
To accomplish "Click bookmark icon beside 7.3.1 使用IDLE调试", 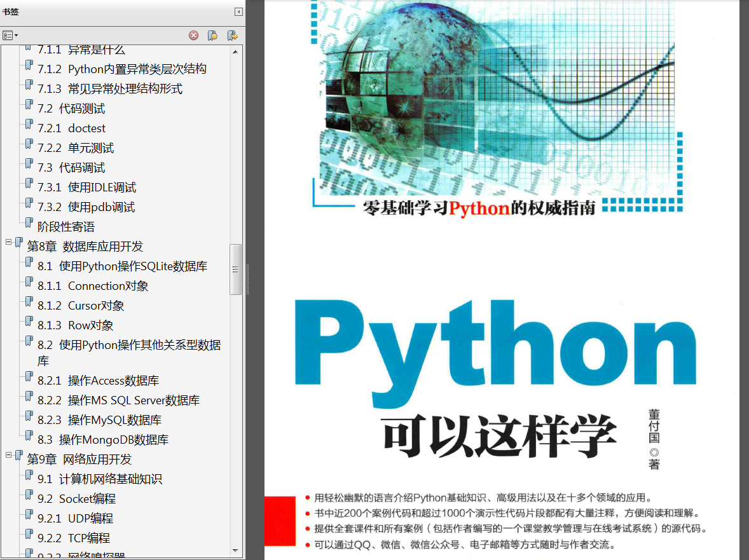I will coord(29,183).
